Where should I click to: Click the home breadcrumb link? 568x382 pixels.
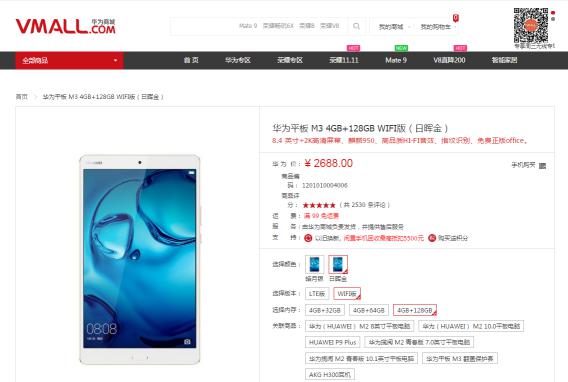point(21,97)
